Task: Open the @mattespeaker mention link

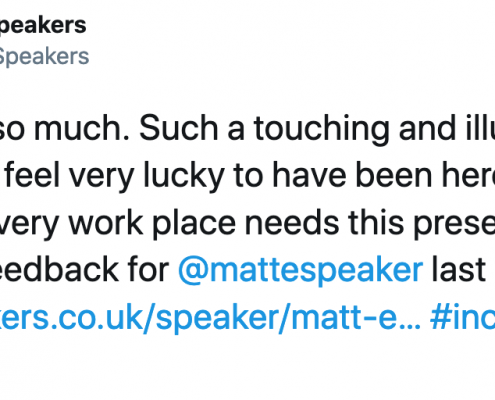Action: coord(301,270)
